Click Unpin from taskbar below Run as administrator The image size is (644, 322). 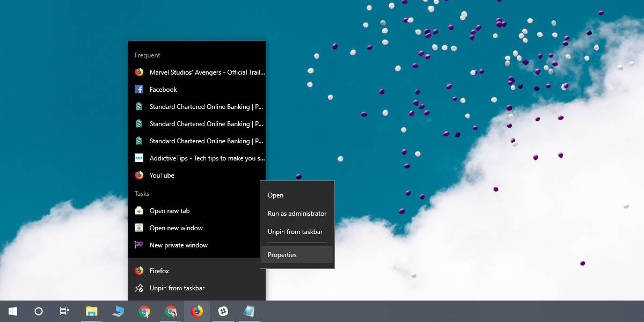click(x=297, y=232)
